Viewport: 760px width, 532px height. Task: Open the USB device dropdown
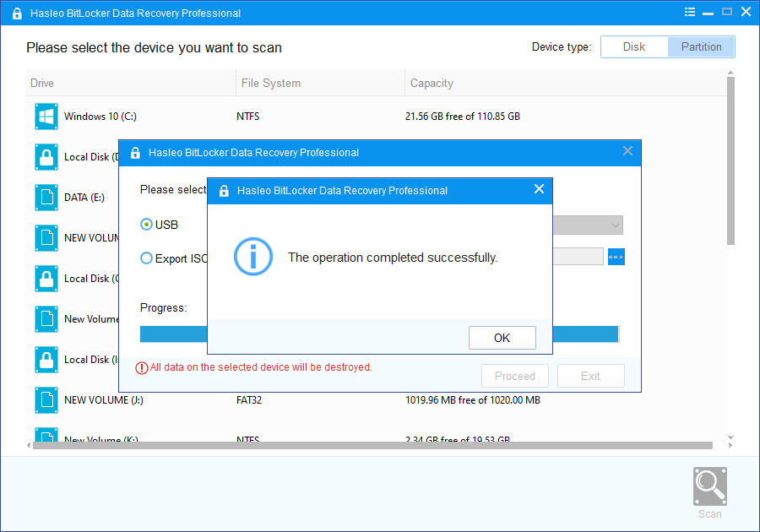click(x=588, y=225)
